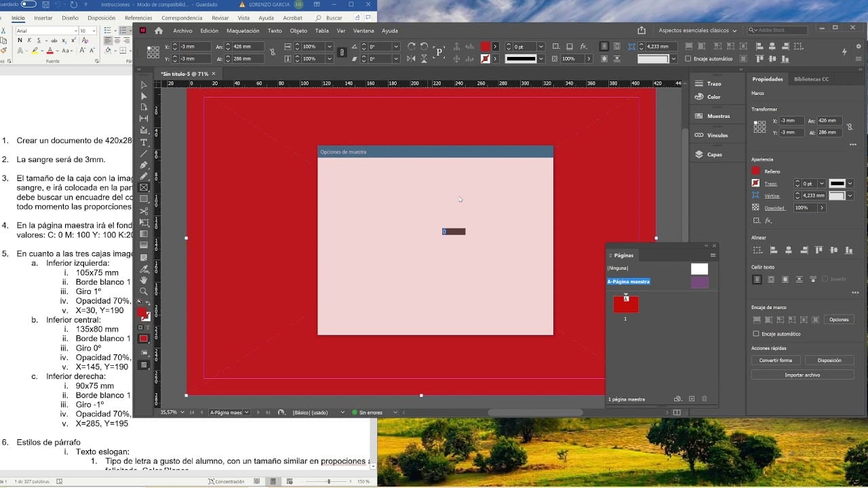Select the Direct Selection arrow tool
This screenshot has height=488, width=868.
(144, 96)
